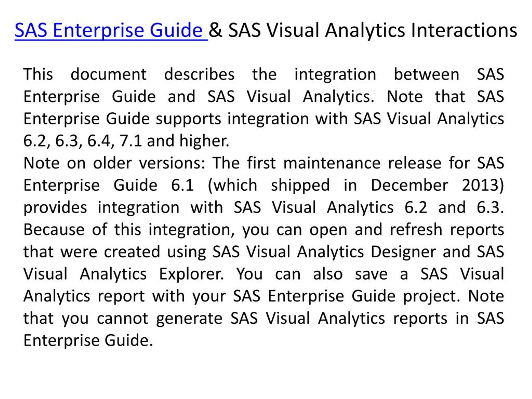Click the year 2013 in parentheses
Viewport: 532px width, 399px height.
pyautogui.click(x=480, y=185)
